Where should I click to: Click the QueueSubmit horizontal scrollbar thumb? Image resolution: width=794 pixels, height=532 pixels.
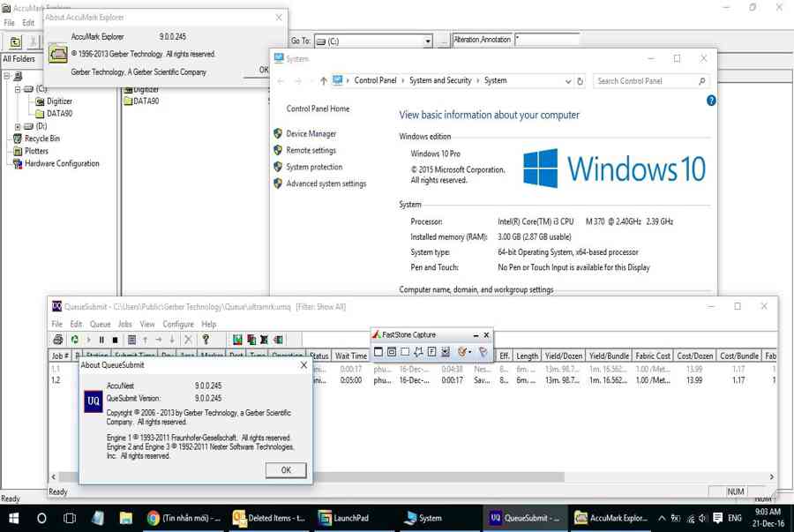pos(311,476)
